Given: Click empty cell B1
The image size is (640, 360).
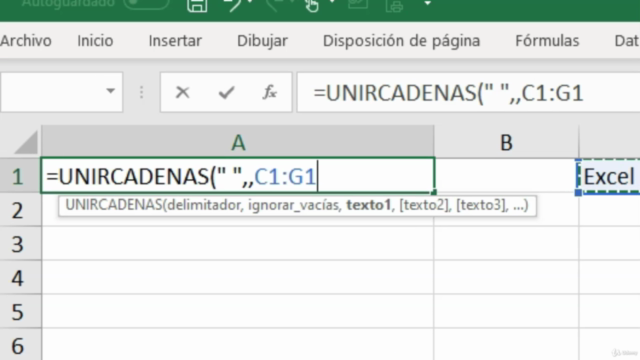Looking at the screenshot, I should (x=507, y=176).
